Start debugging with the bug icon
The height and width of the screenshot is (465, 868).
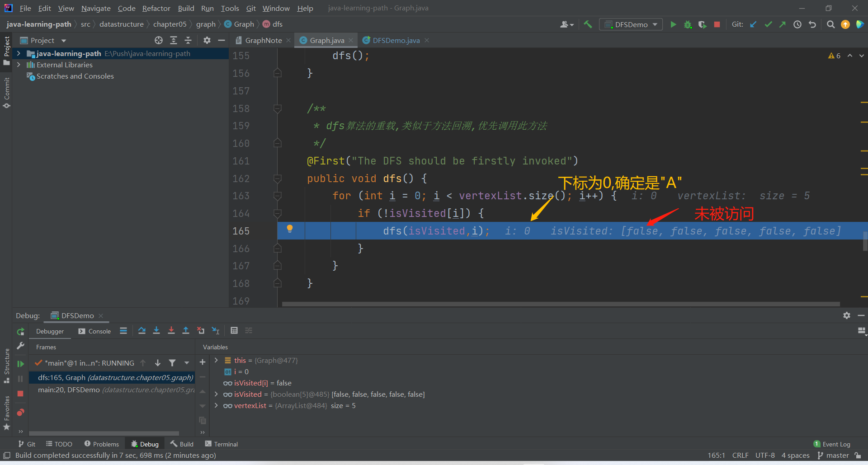(x=688, y=24)
